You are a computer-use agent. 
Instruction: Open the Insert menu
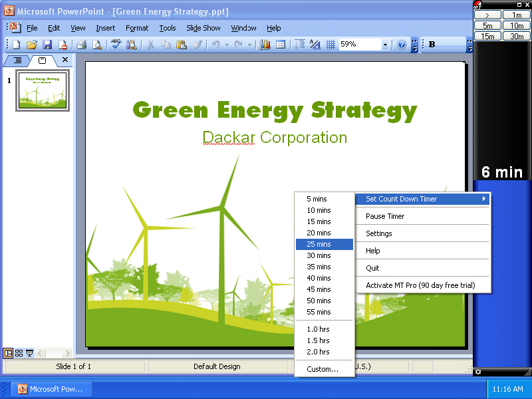click(105, 28)
